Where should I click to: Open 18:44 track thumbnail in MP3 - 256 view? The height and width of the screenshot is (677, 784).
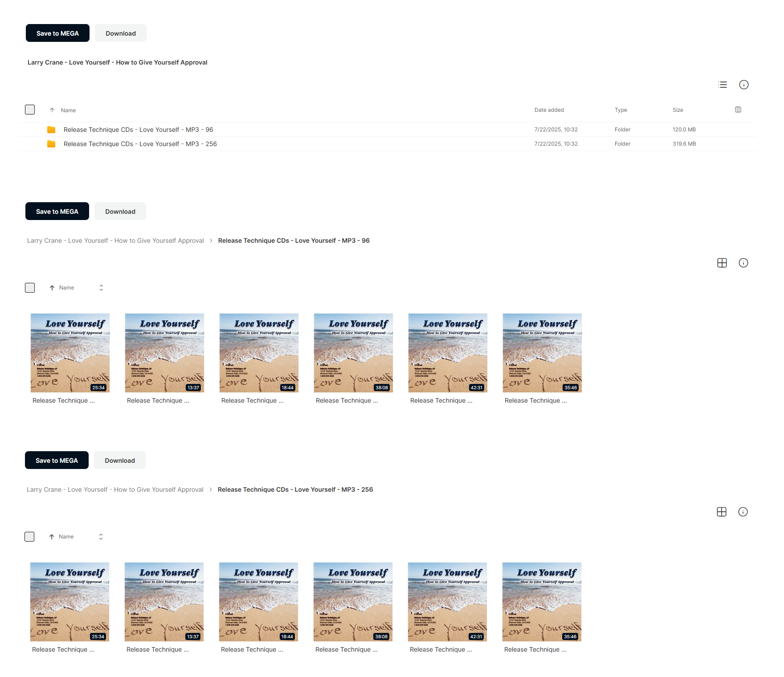pos(258,602)
